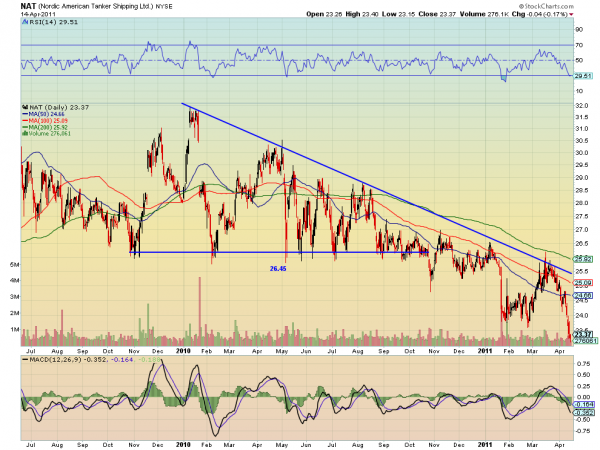This screenshot has width=600, height=450.
Task: Click the 'Nordic American Tanker Shipping Ltd.' company name
Action: 96,7
